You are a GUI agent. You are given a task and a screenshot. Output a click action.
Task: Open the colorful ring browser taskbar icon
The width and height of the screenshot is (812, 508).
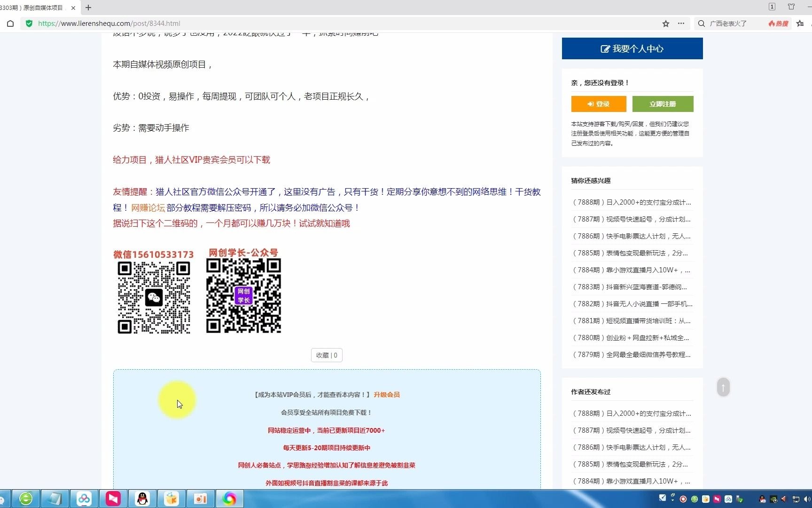click(x=229, y=499)
